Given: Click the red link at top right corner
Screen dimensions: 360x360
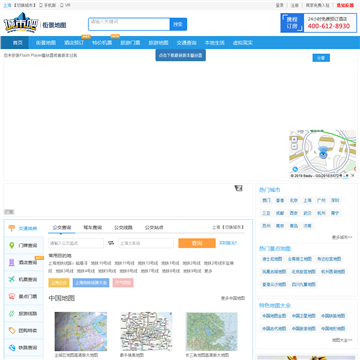Looking at the screenshot, I should pos(345,5).
